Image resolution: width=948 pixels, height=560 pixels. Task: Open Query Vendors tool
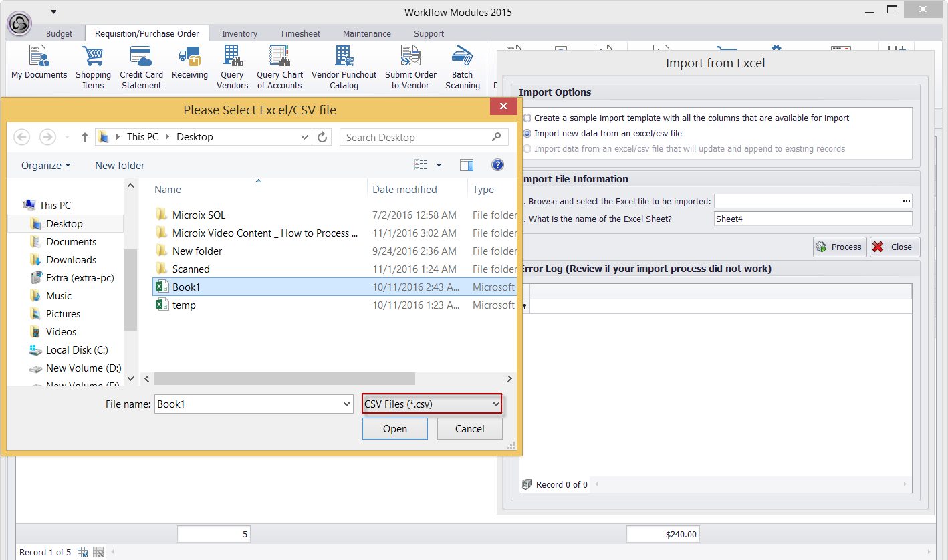tap(232, 67)
